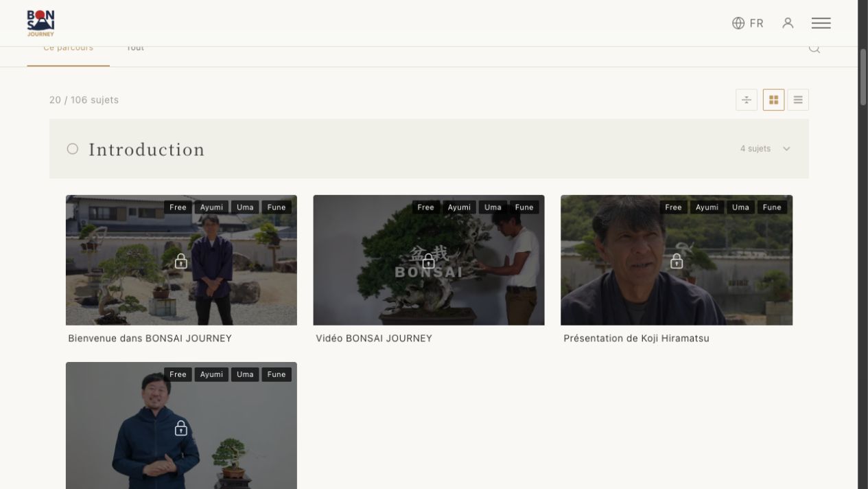Screen dimensions: 868x489
Task: Open the hamburger menu
Action: (821, 23)
